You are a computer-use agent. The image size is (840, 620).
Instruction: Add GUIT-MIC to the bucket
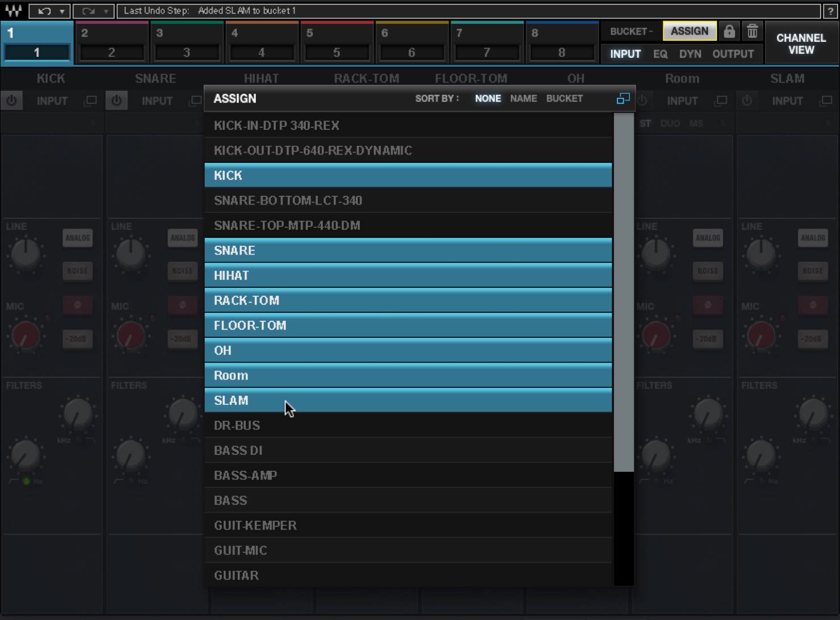click(408, 550)
